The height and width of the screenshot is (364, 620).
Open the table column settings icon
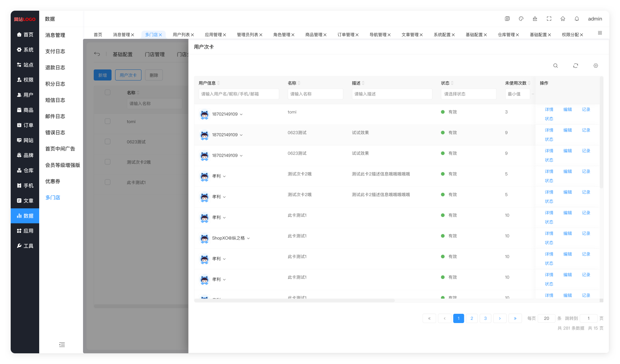[x=595, y=66]
